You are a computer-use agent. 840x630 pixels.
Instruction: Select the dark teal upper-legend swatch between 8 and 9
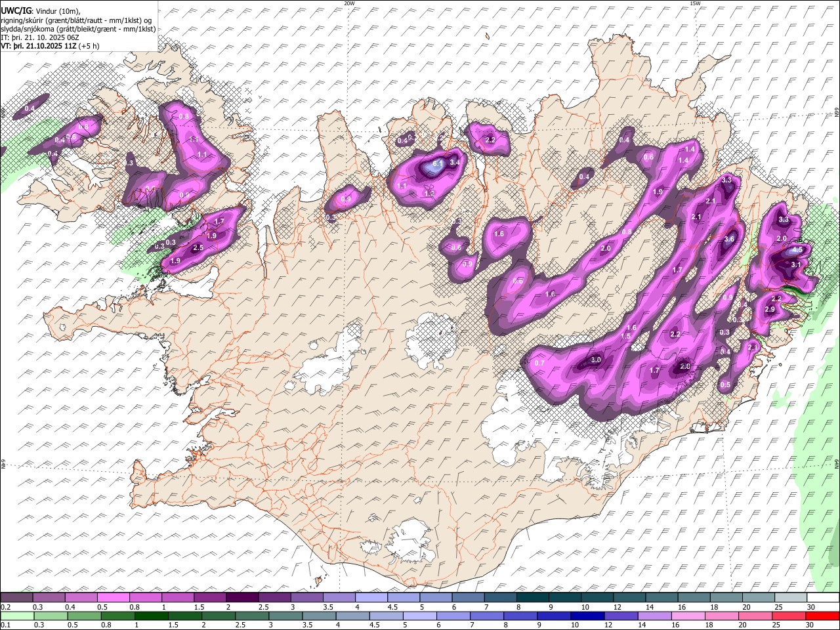tap(533, 598)
